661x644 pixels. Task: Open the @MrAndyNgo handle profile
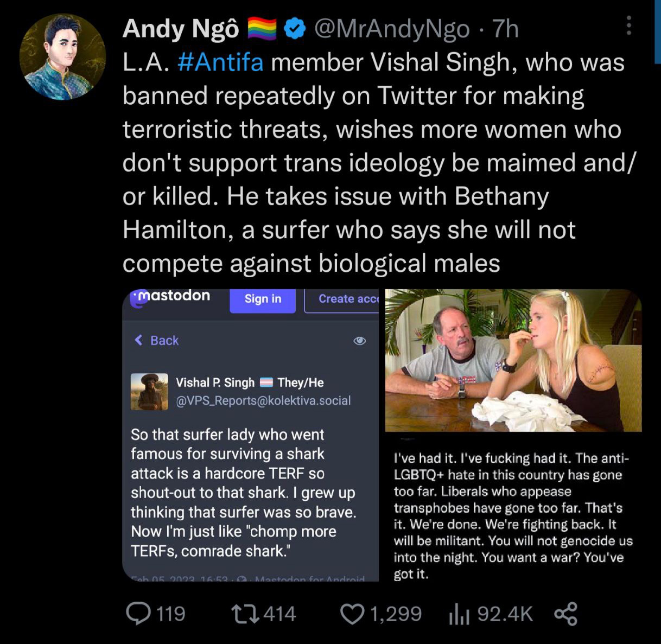click(392, 29)
